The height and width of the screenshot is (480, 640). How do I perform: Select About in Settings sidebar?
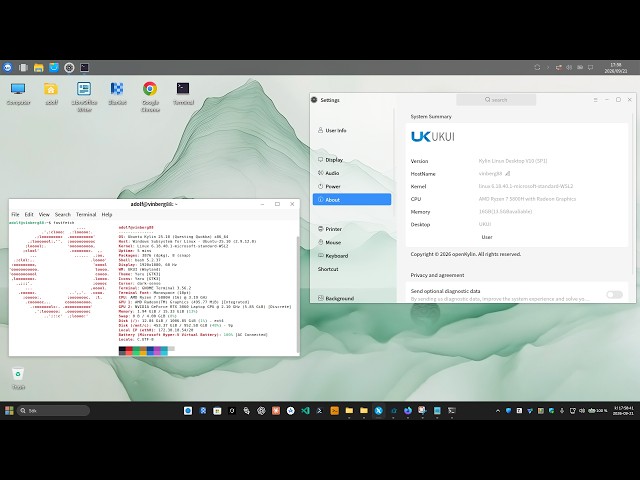pyautogui.click(x=352, y=200)
